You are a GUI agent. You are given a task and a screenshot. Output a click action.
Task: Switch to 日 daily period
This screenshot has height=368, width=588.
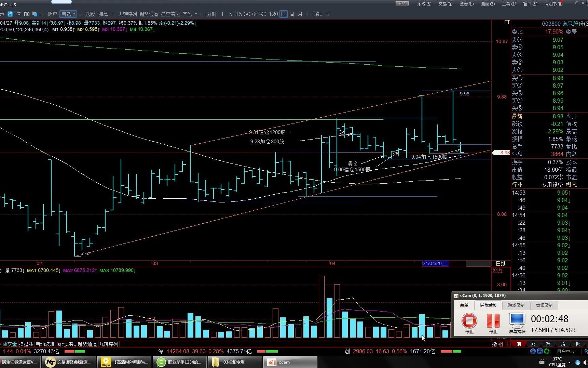click(283, 14)
